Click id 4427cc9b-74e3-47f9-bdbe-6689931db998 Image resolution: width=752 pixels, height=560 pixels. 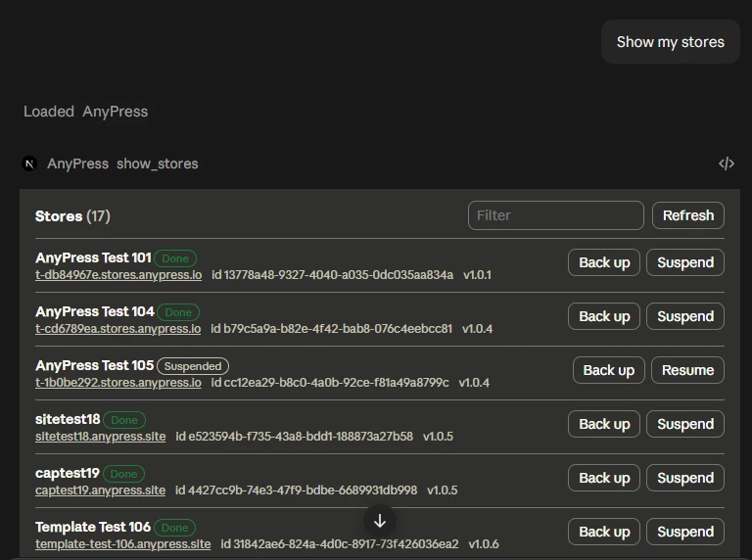pos(296,490)
